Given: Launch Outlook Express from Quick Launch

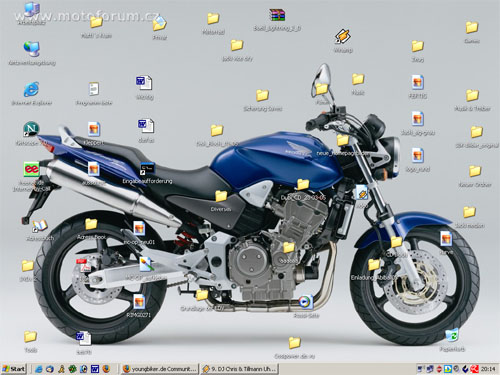Looking at the screenshot, I should point(50,369).
